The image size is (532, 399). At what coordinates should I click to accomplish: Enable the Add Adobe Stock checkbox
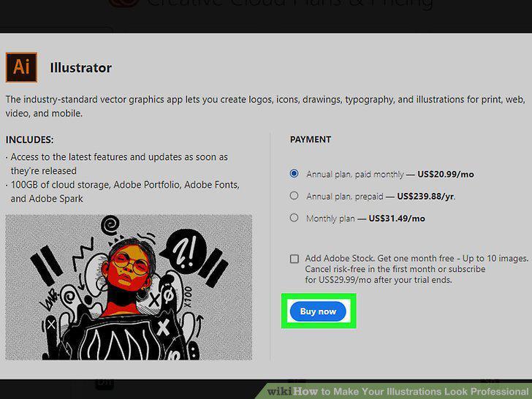point(294,259)
